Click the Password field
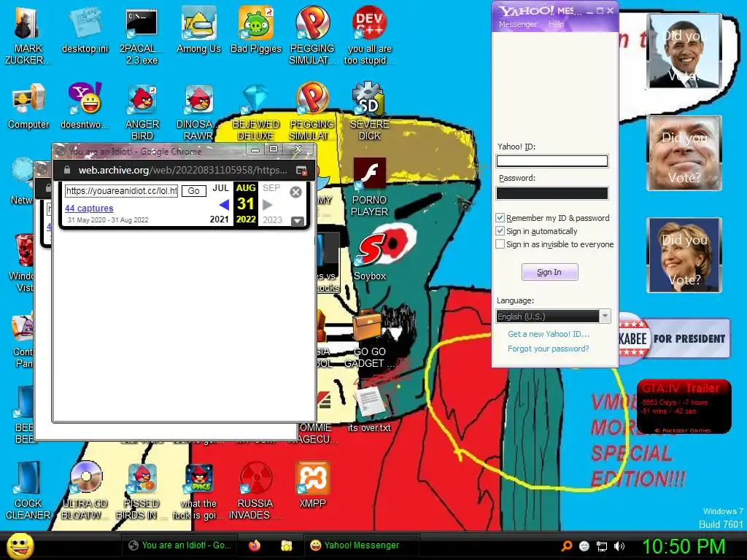This screenshot has width=747, height=560. tap(552, 192)
